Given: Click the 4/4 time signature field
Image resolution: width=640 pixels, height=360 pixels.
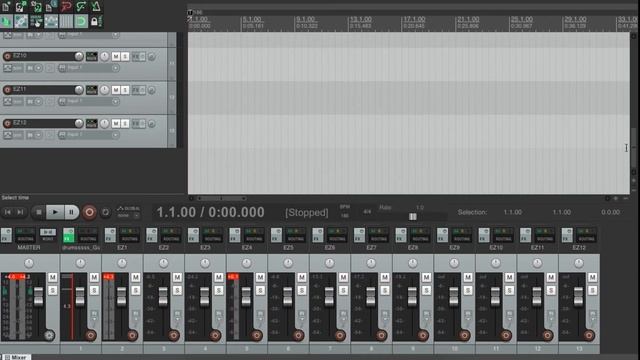Looking at the screenshot, I should 367,212.
